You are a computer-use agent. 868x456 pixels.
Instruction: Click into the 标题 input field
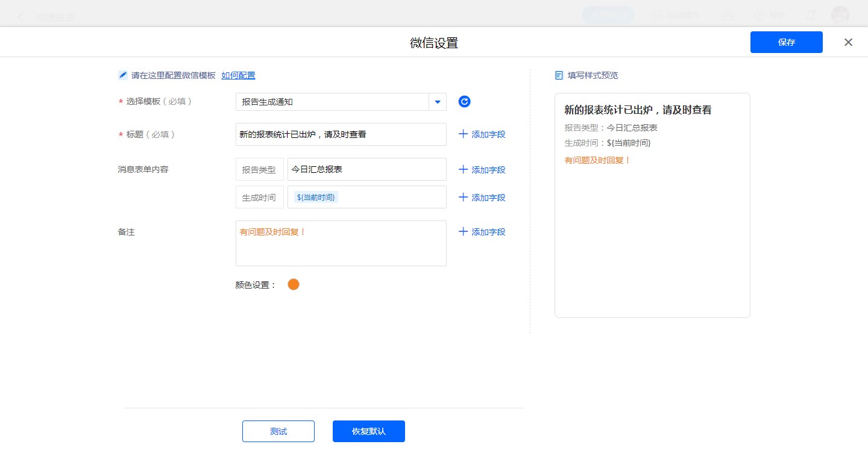pyautogui.click(x=341, y=134)
